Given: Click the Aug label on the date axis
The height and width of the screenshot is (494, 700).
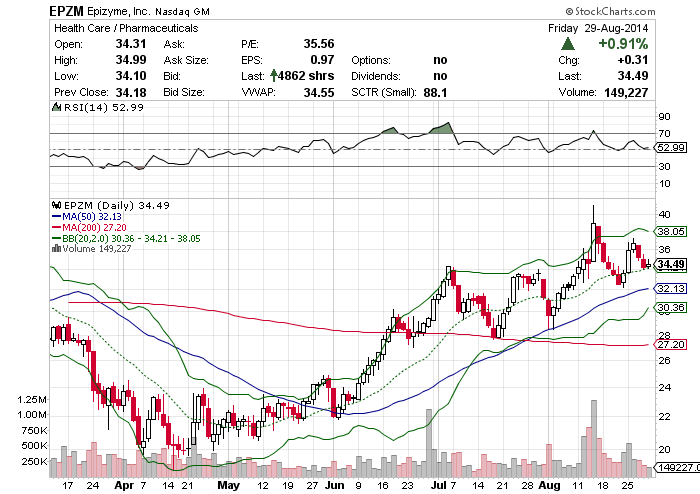Looking at the screenshot, I should coord(549,486).
